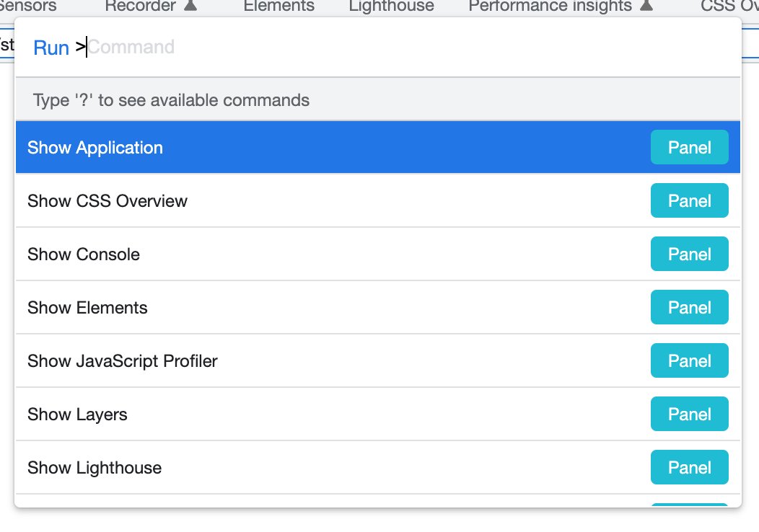Run the Show JavaScript Profiler command
Screen dimensions: 759x532
point(377,360)
